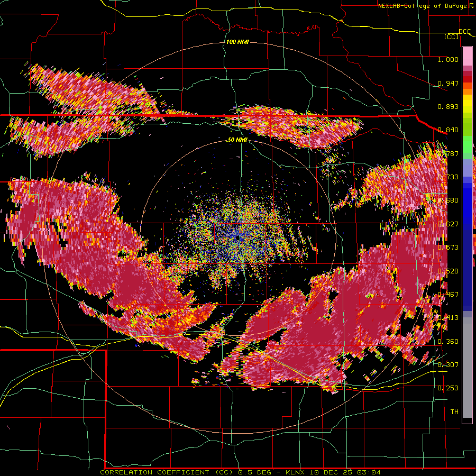
Task: Click the radar site center point
Action: tap(237, 239)
